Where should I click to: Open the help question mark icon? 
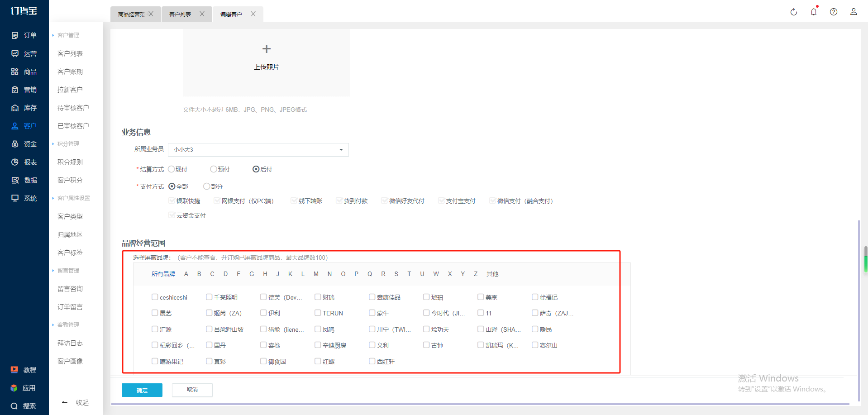[x=833, y=12]
